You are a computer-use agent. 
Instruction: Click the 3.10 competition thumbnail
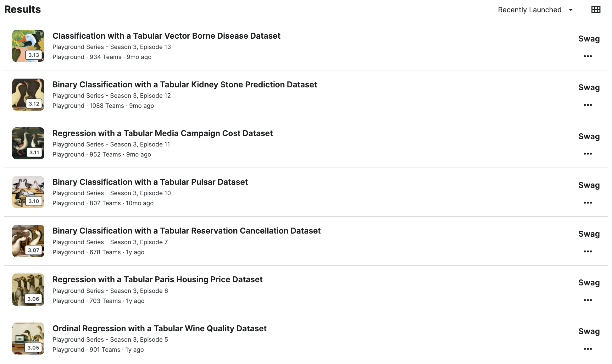tap(28, 192)
